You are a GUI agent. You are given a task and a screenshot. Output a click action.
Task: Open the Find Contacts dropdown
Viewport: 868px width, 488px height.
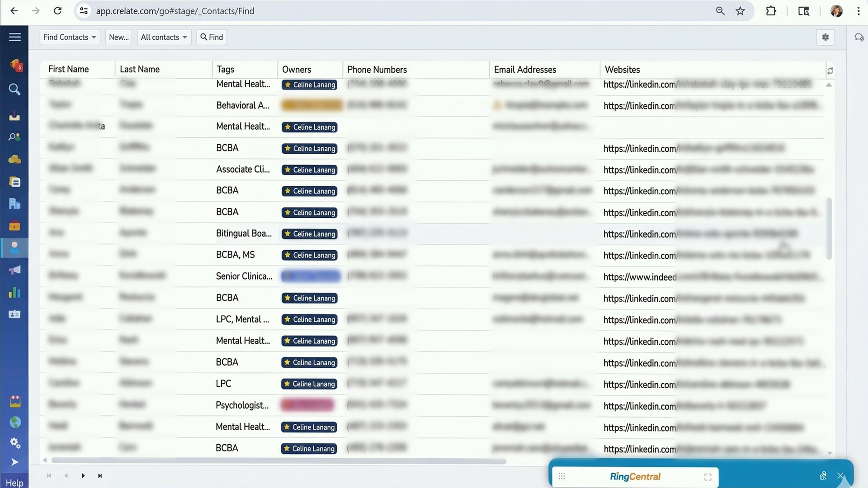point(70,37)
